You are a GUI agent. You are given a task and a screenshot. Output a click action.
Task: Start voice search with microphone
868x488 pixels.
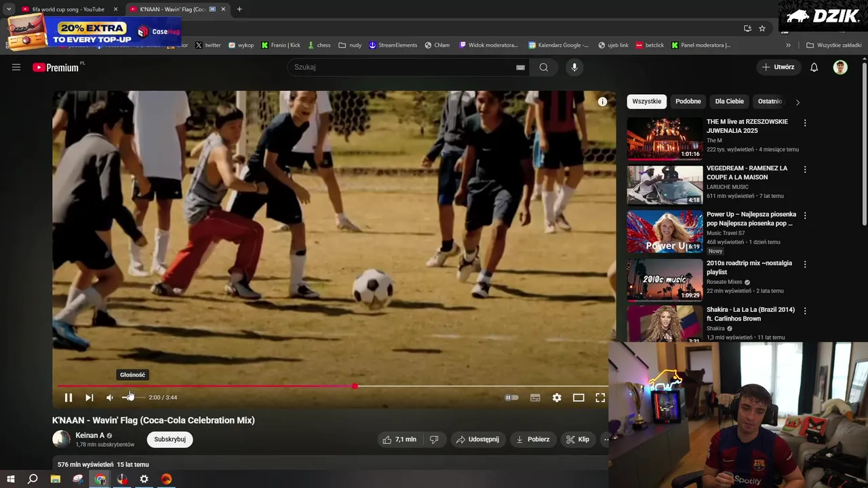[x=574, y=67]
